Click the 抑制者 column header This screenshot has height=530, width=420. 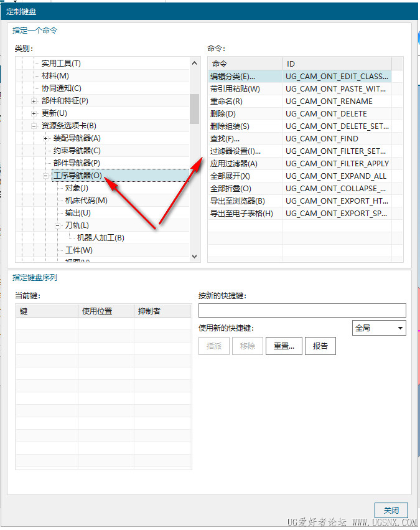tap(162, 311)
